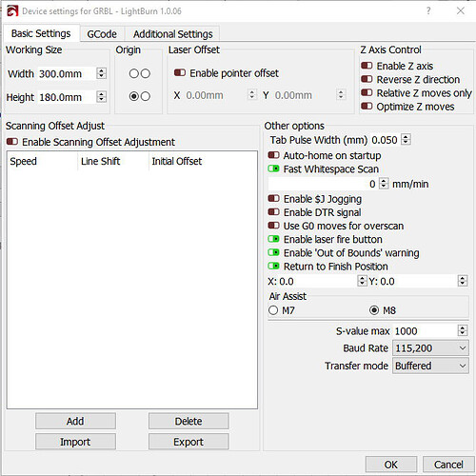Image resolution: width=476 pixels, height=476 pixels.
Task: Select the Basic Settings tab
Action: (x=41, y=33)
